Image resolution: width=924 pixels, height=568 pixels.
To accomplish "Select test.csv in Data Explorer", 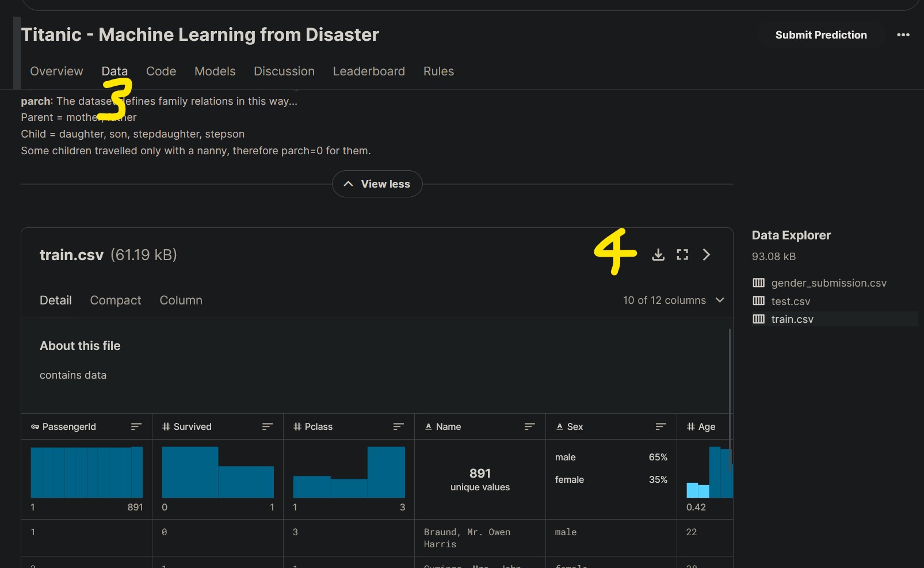I will point(791,302).
